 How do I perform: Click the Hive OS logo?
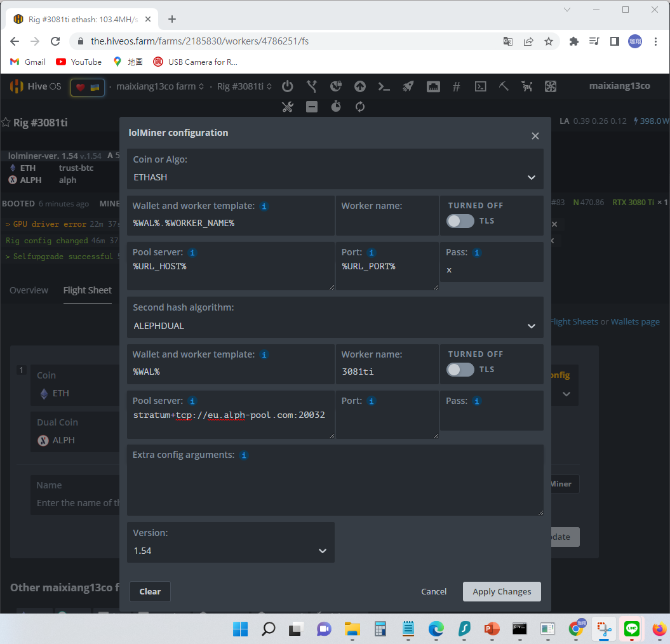click(36, 86)
